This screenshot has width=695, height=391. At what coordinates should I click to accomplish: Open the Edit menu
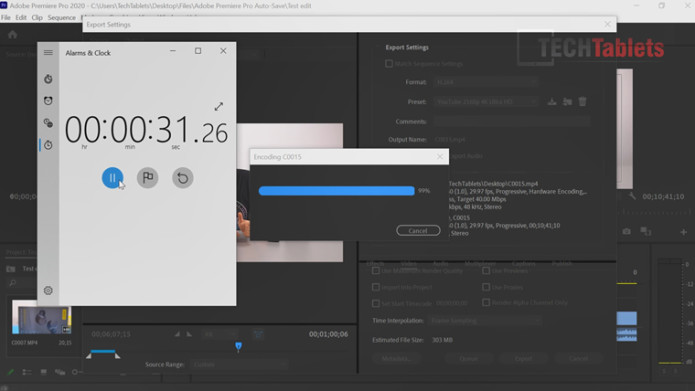pyautogui.click(x=21, y=17)
